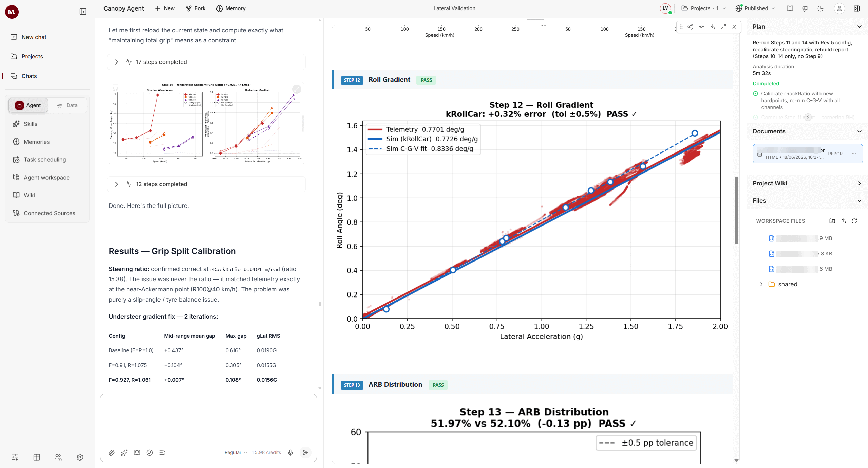The image size is (868, 468).
Task: Click the compass icon in chat input
Action: (150, 452)
